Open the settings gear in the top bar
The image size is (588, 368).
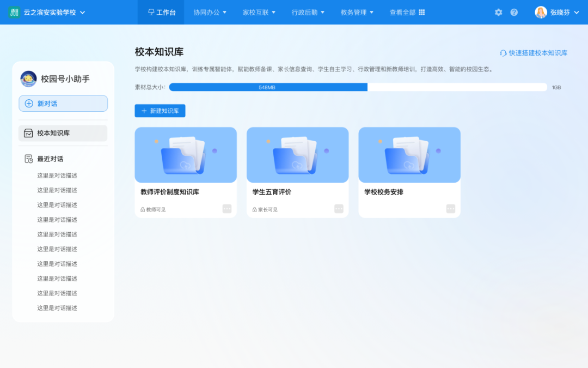click(498, 12)
